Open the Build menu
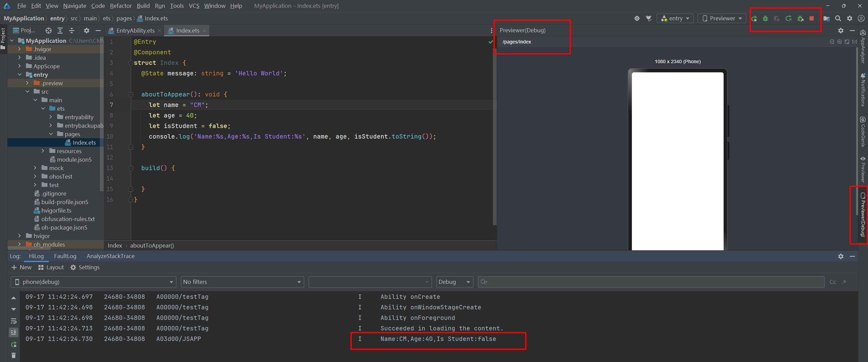The image size is (868, 362). click(x=143, y=6)
